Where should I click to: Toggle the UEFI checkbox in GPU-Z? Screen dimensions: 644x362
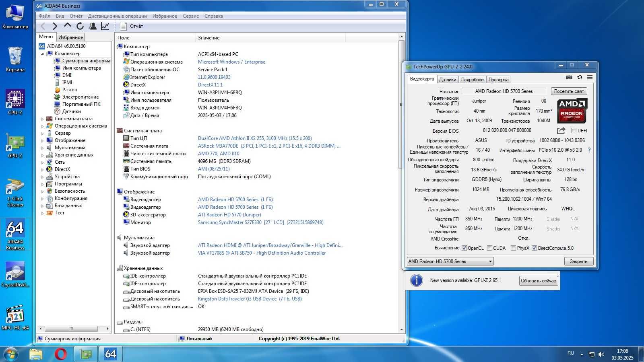(574, 131)
